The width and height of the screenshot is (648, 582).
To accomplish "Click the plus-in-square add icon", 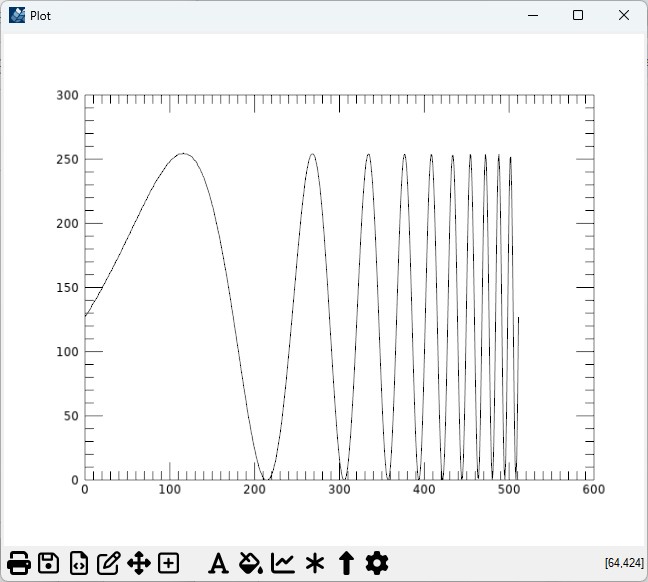I will tap(168, 563).
